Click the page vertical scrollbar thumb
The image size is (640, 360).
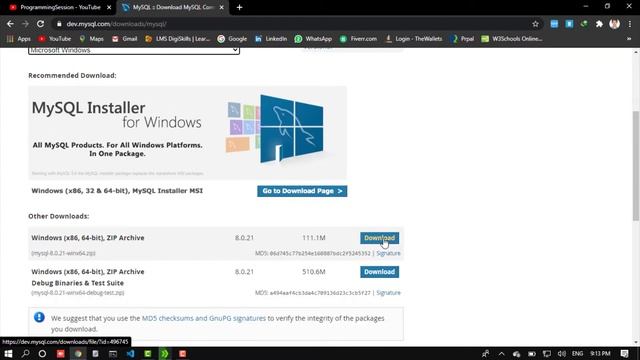coord(636,166)
